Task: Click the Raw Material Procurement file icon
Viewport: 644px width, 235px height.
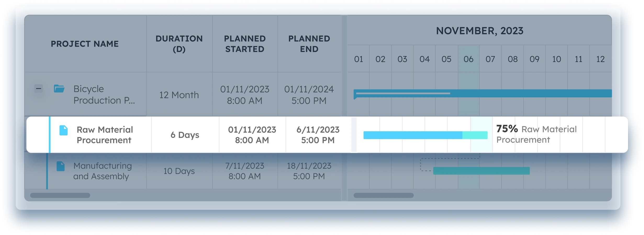Action: [64, 130]
